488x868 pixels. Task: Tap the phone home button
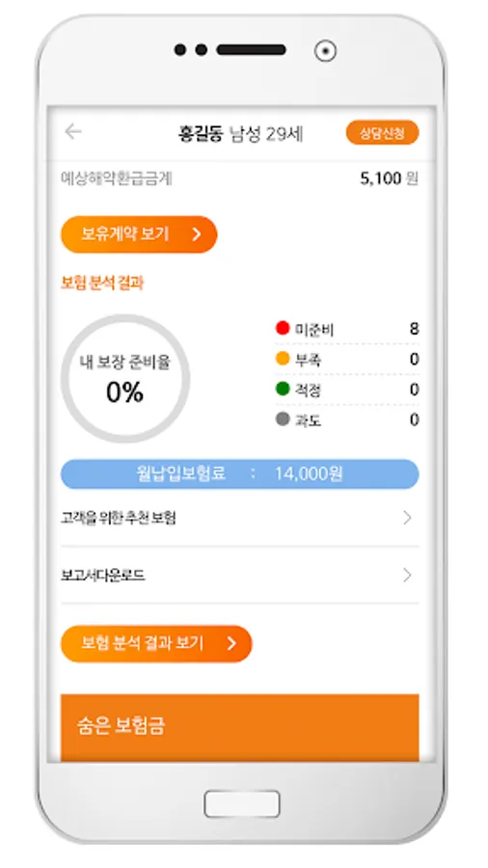pyautogui.click(x=242, y=803)
